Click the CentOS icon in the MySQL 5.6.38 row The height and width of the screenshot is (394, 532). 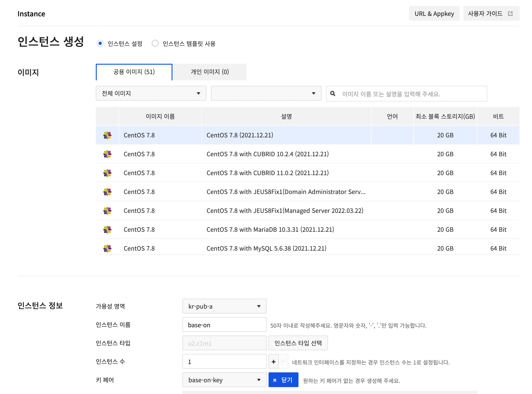coord(107,248)
